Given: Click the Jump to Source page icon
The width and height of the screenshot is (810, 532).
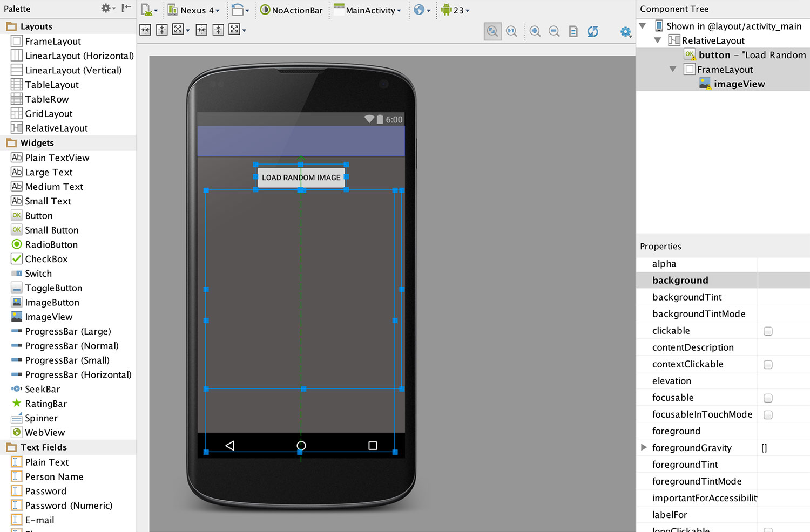Looking at the screenshot, I should click(x=573, y=31).
